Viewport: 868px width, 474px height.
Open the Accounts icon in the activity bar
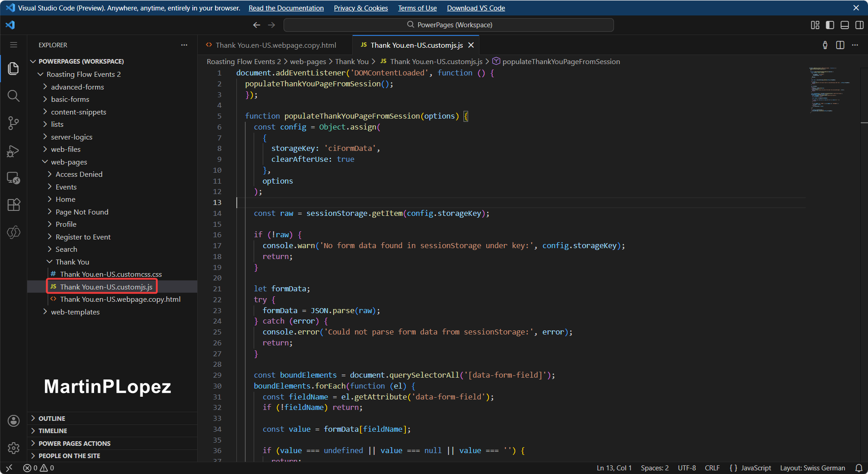pos(14,420)
